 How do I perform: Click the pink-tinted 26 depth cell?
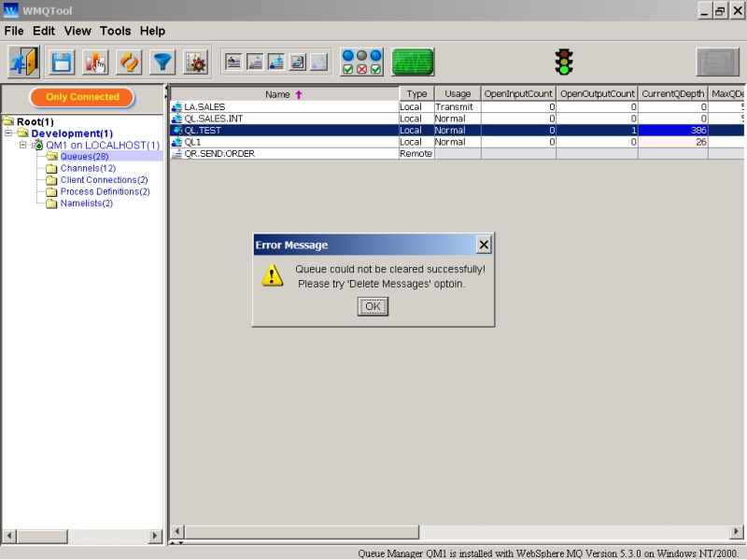(x=672, y=142)
